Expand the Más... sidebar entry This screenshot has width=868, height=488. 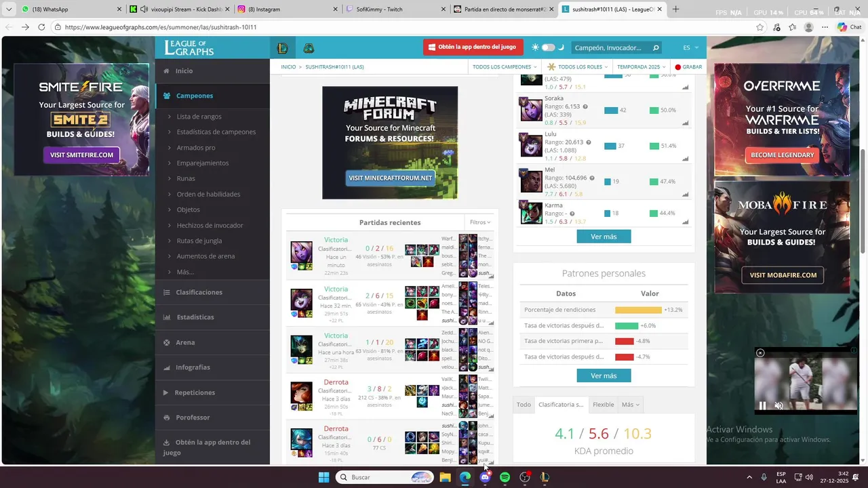tap(185, 272)
